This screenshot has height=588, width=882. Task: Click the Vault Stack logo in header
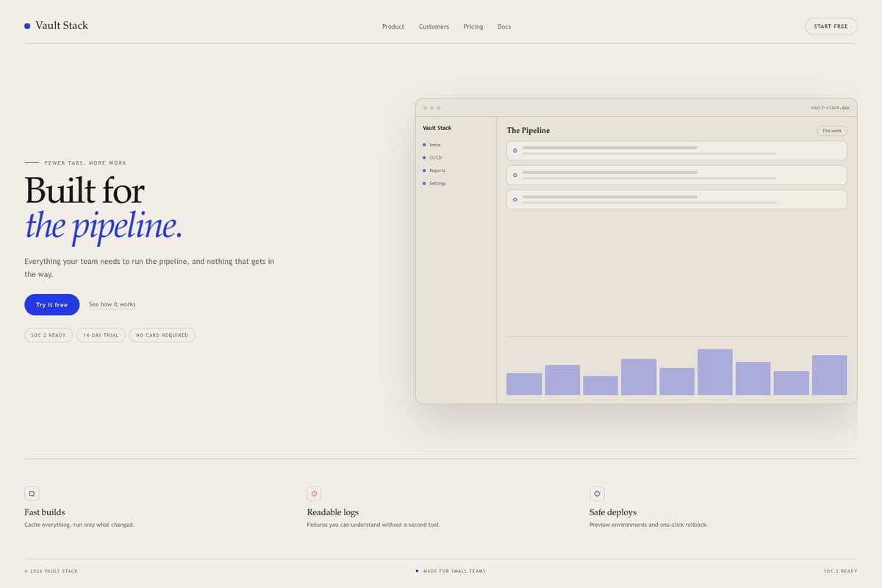pos(56,26)
